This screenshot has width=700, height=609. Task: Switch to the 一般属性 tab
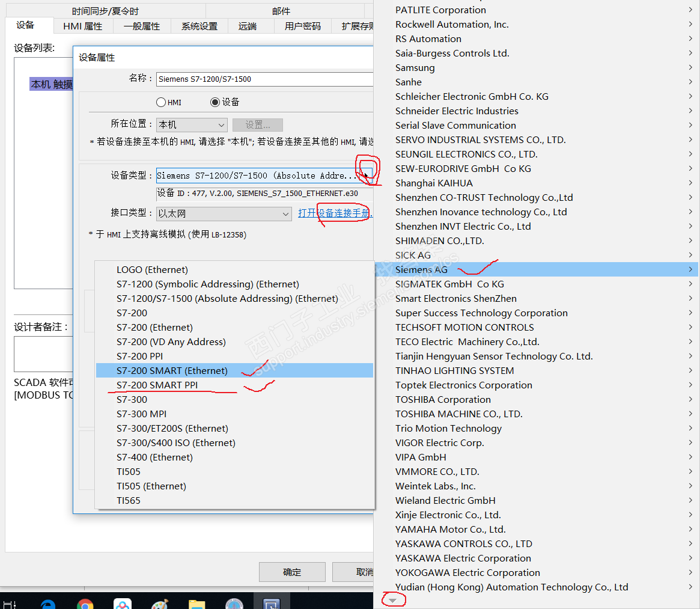pos(142,26)
